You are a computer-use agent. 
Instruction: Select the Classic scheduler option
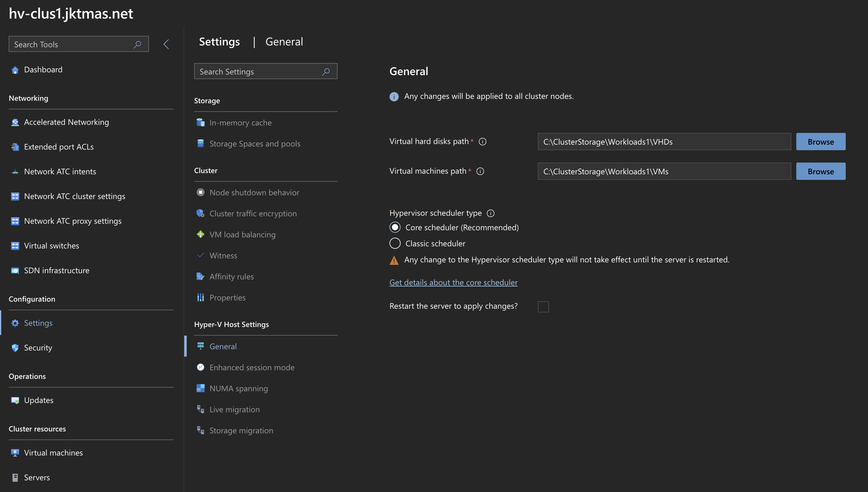coord(395,244)
